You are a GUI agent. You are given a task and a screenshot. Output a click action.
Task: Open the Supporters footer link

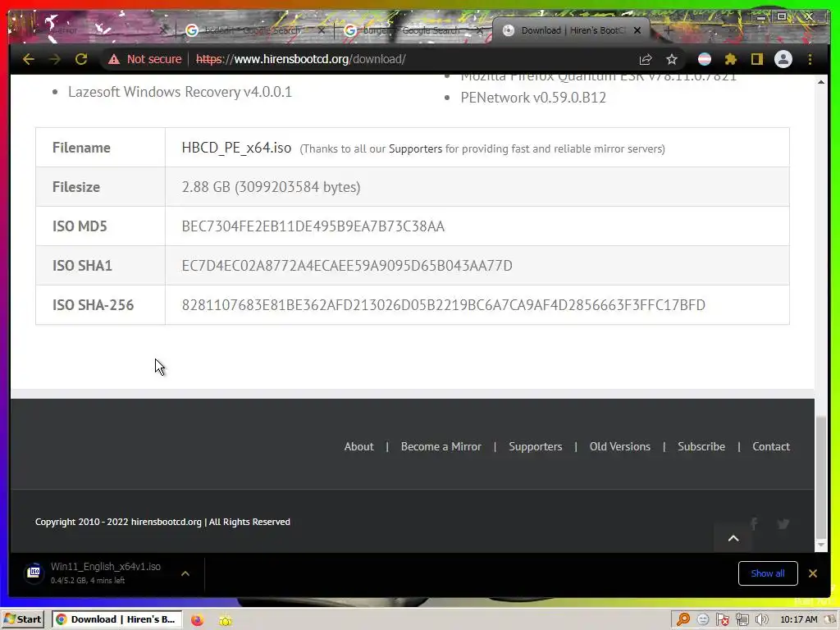535,446
